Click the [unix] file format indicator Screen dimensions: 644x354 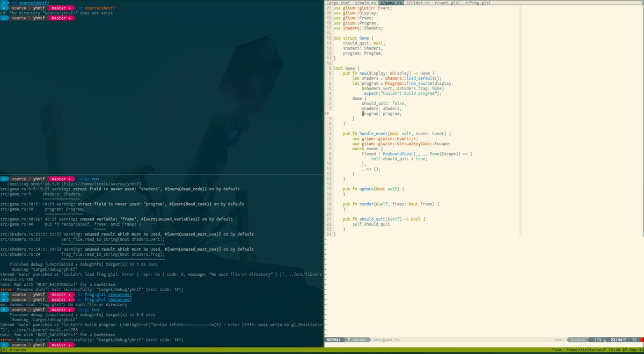pos(577,340)
